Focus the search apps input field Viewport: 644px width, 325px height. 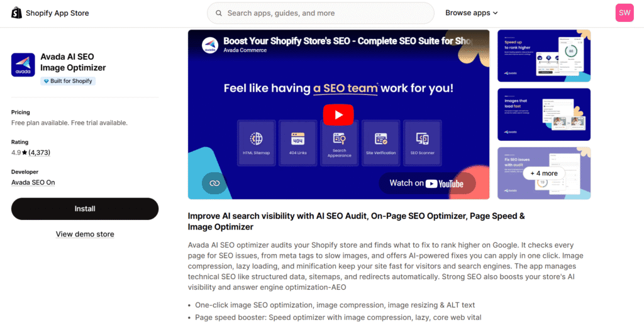[x=320, y=13]
